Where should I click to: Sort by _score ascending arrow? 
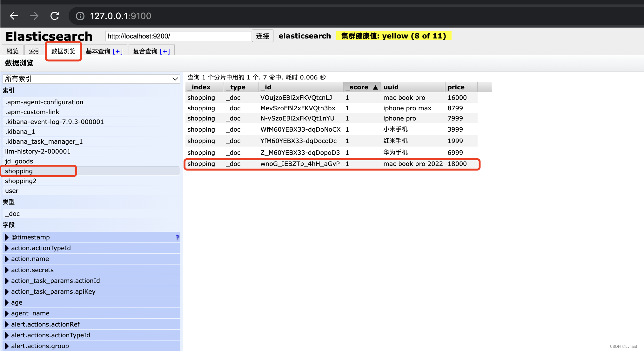[x=375, y=87]
